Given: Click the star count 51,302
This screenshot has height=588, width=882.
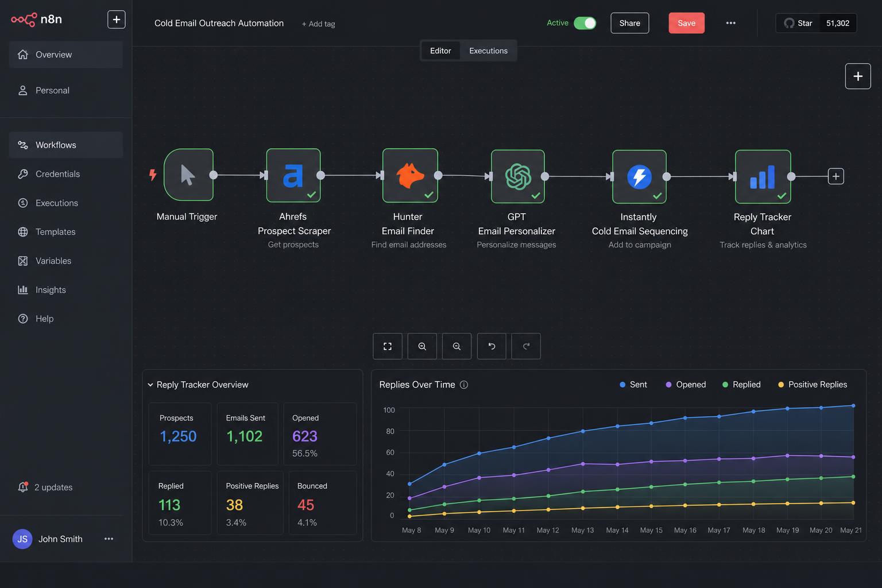Looking at the screenshot, I should [x=837, y=23].
